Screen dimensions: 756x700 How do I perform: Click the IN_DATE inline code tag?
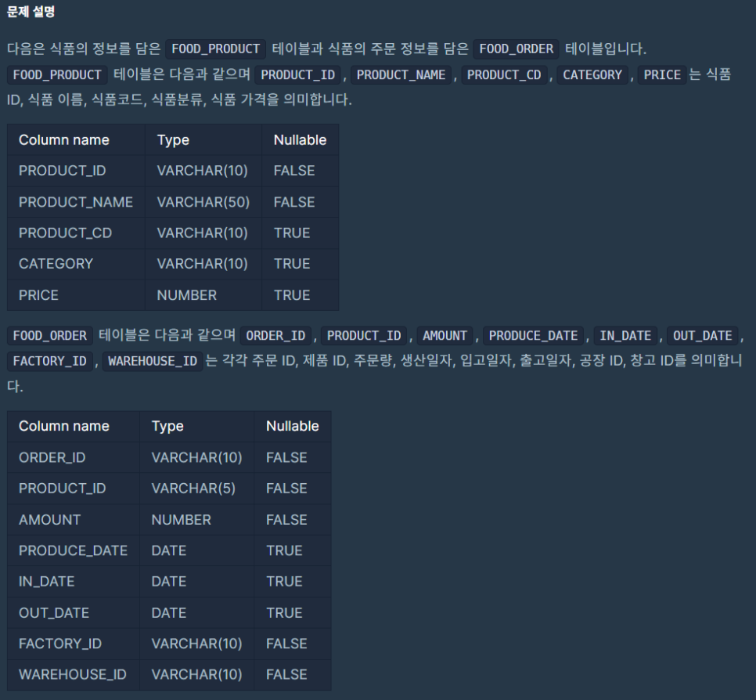625,335
